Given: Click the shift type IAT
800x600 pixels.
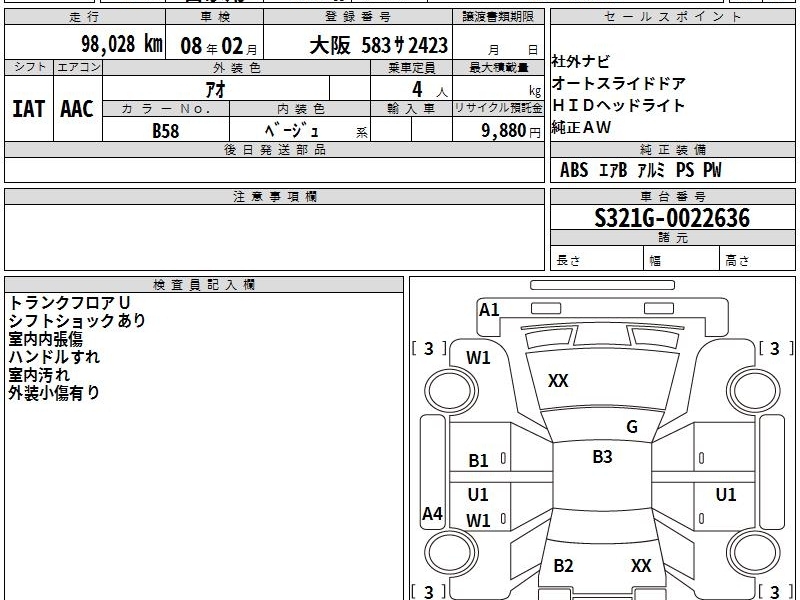Looking at the screenshot, I should pos(29,109).
